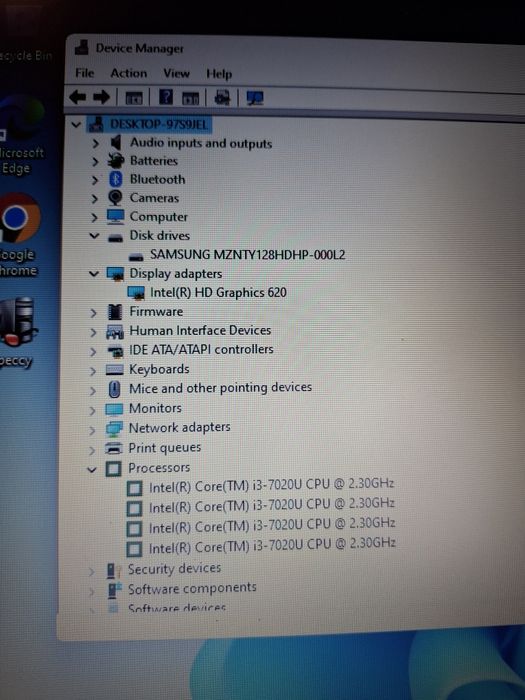Select the last i3-7020U processor entry

272,545
